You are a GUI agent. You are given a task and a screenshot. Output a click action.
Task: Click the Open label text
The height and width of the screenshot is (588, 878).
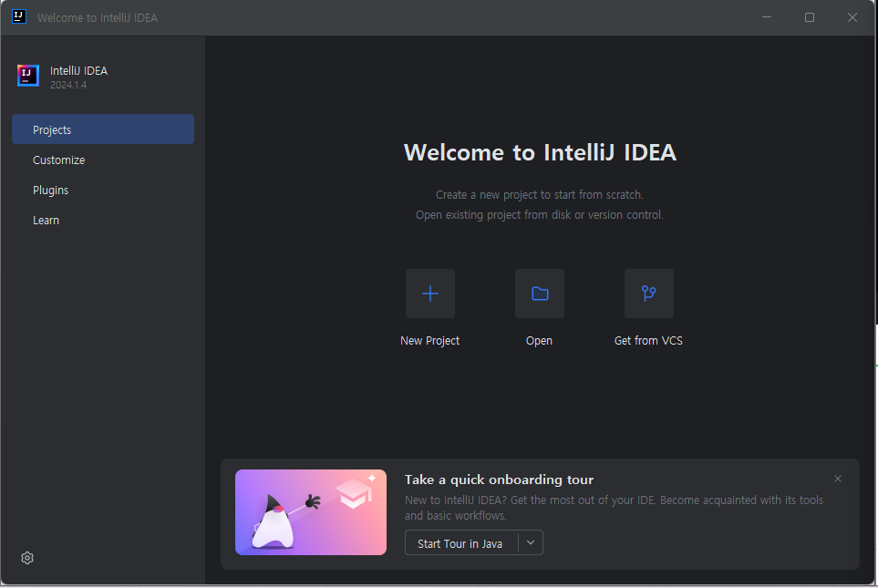click(539, 340)
